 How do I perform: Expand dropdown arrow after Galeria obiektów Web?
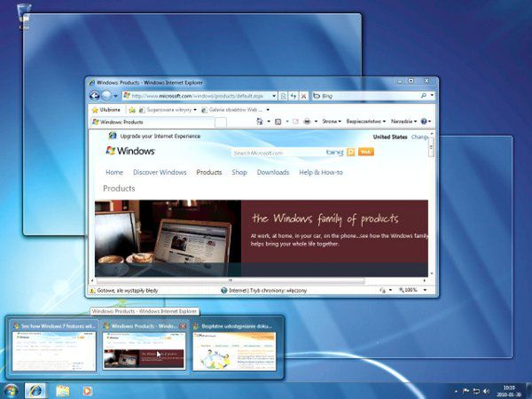pyautogui.click(x=268, y=110)
